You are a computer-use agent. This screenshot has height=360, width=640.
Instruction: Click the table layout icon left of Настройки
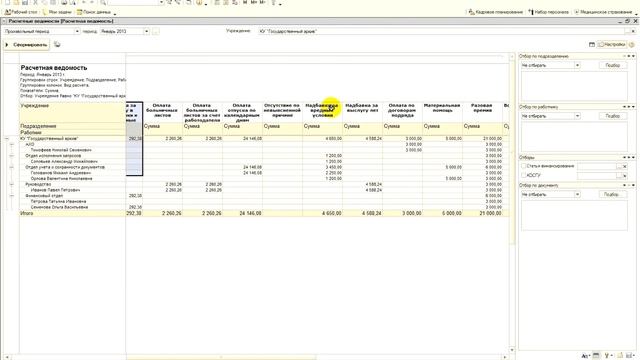[x=592, y=45]
